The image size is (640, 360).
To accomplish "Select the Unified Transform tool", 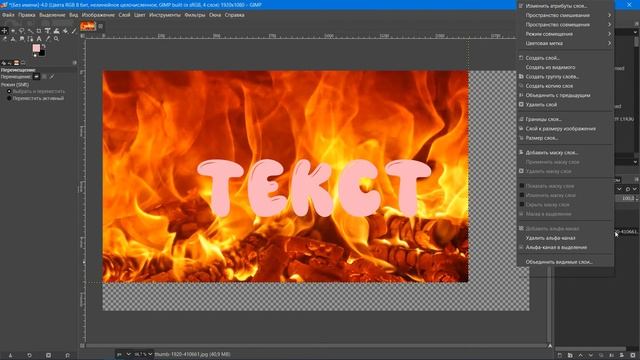I will tap(47, 31).
